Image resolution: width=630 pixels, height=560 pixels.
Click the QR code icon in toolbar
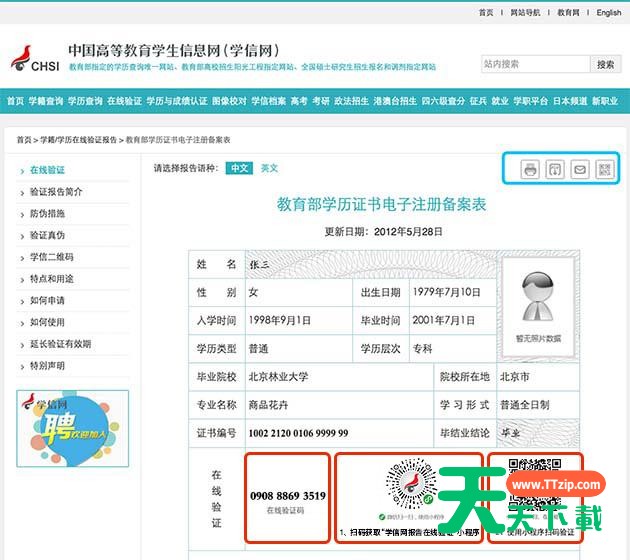(605, 169)
